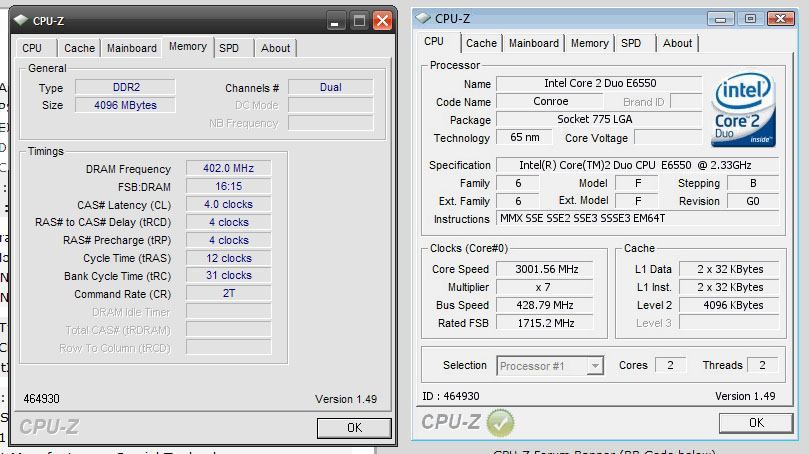Select CPU tab in right window
The height and width of the screenshot is (454, 809).
tap(434, 41)
